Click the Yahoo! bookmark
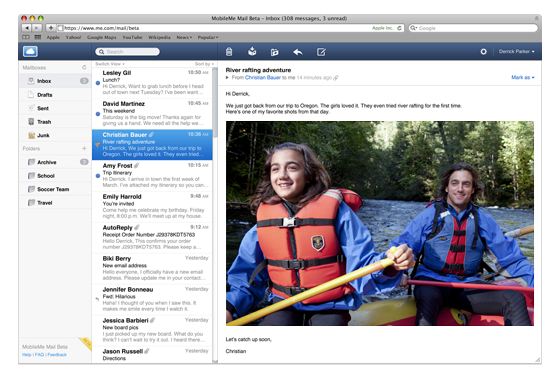The width and height of the screenshot is (558, 376). pos(73,37)
